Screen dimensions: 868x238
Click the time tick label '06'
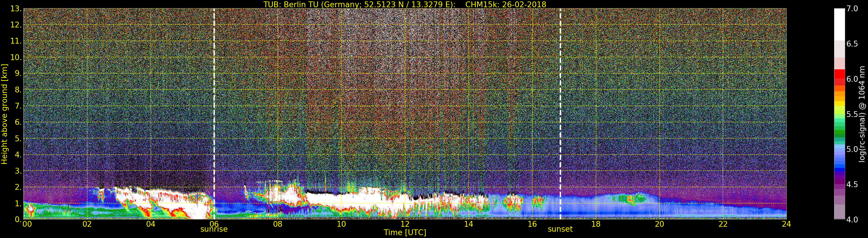pyautogui.click(x=214, y=224)
